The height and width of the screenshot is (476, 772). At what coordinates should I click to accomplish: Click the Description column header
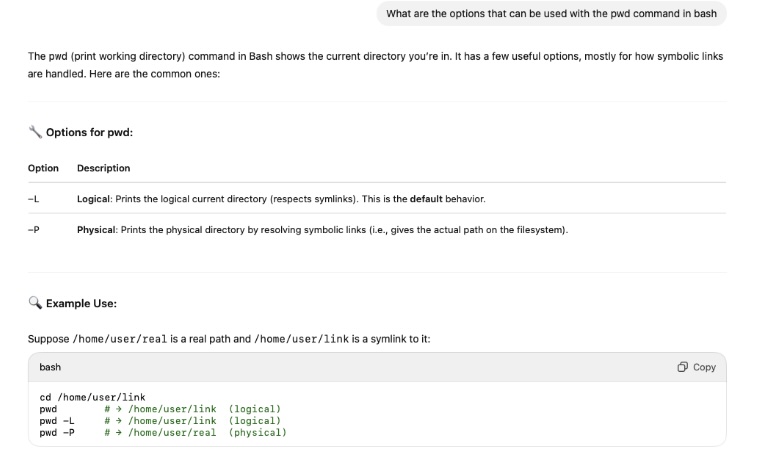pyautogui.click(x=103, y=168)
